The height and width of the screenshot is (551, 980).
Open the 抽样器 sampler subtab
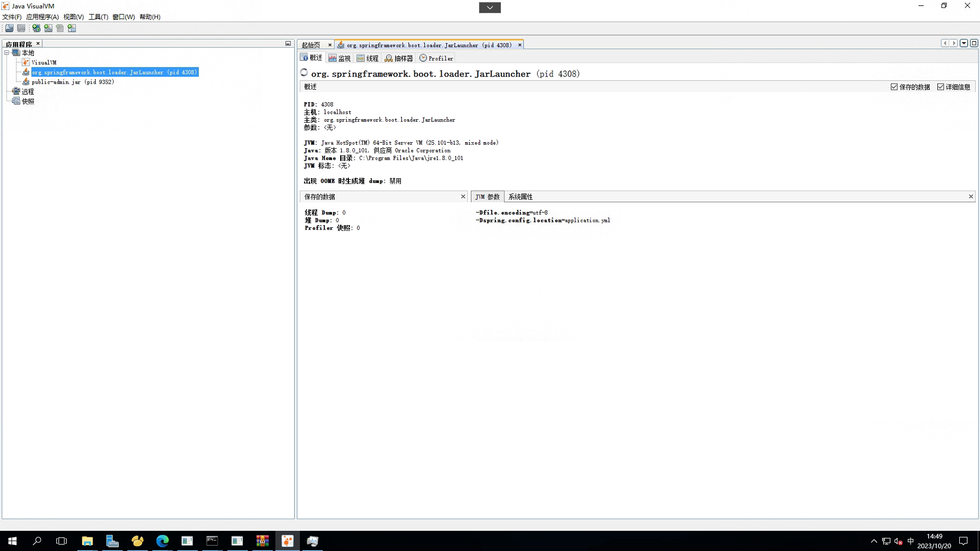tap(399, 58)
